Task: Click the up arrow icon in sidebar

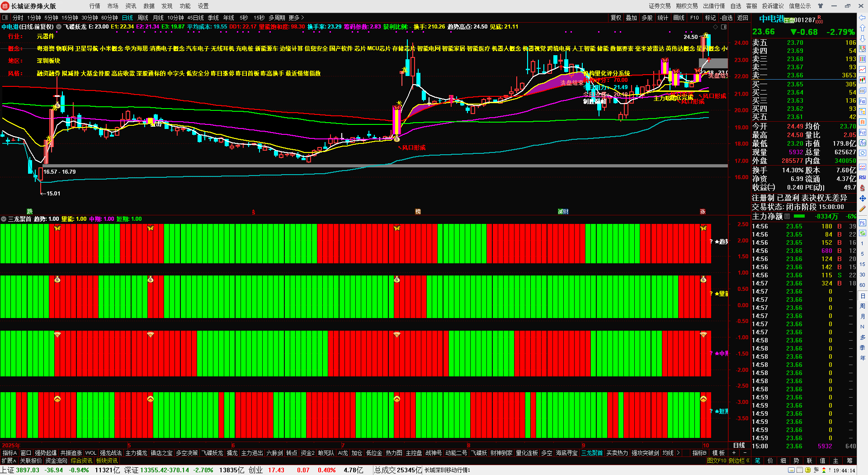Action: (863, 28)
